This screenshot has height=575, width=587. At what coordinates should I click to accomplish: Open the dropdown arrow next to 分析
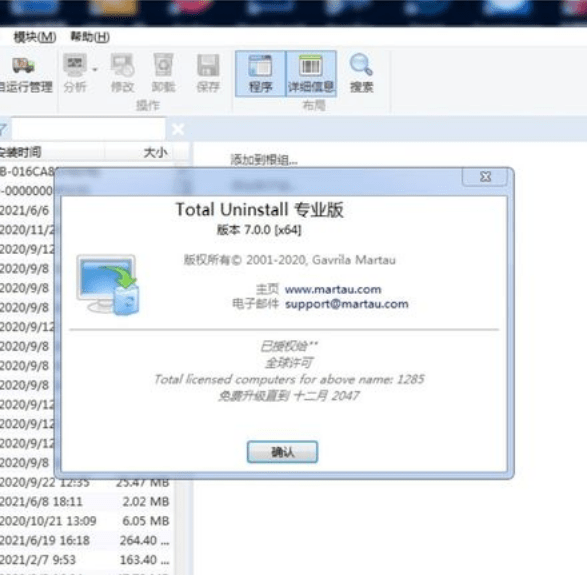95,70
